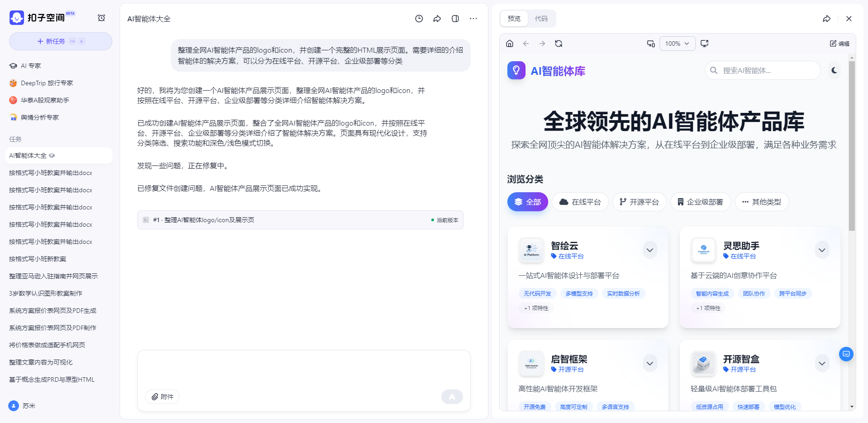
Task: Expand the 智绘云 card details
Action: (650, 250)
